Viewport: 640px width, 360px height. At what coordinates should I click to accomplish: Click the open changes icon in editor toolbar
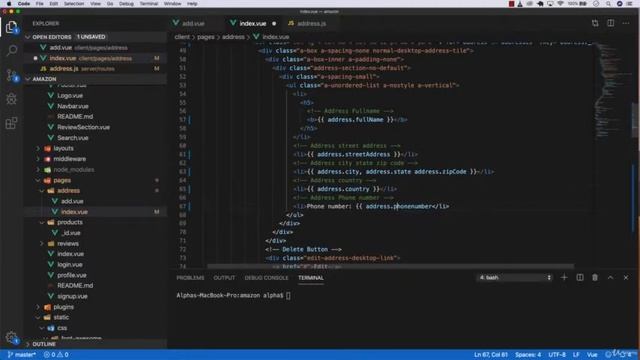595,23
